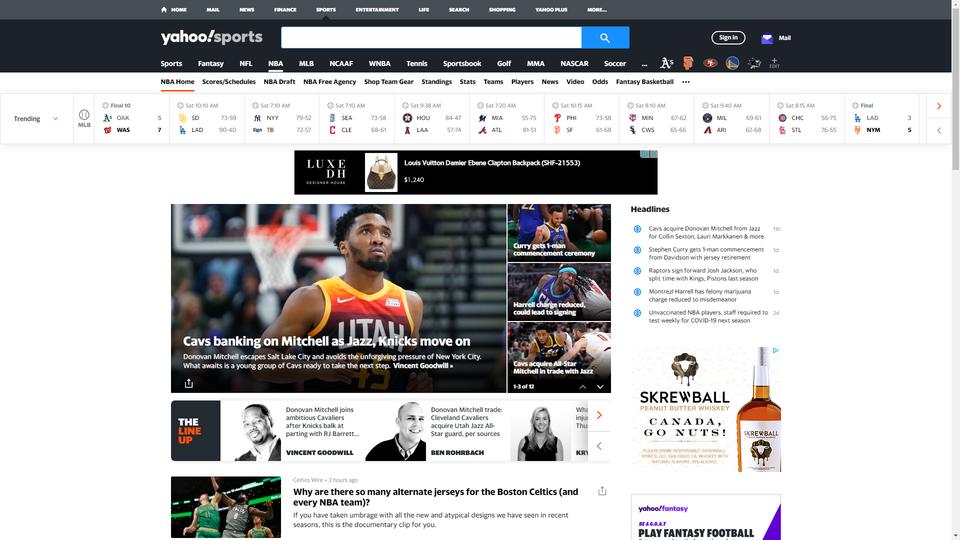Open the Montrezl Harrell marijuana charge headline

point(700,296)
